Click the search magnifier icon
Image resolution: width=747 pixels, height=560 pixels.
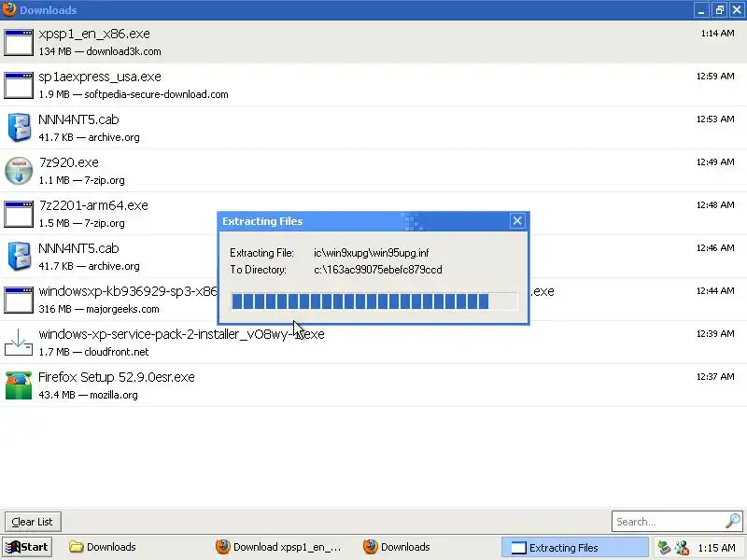733,521
